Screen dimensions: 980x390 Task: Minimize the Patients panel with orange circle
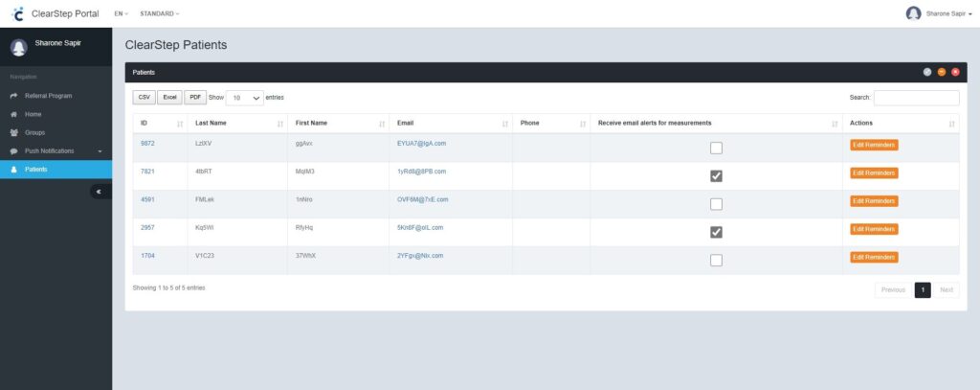[942, 72]
